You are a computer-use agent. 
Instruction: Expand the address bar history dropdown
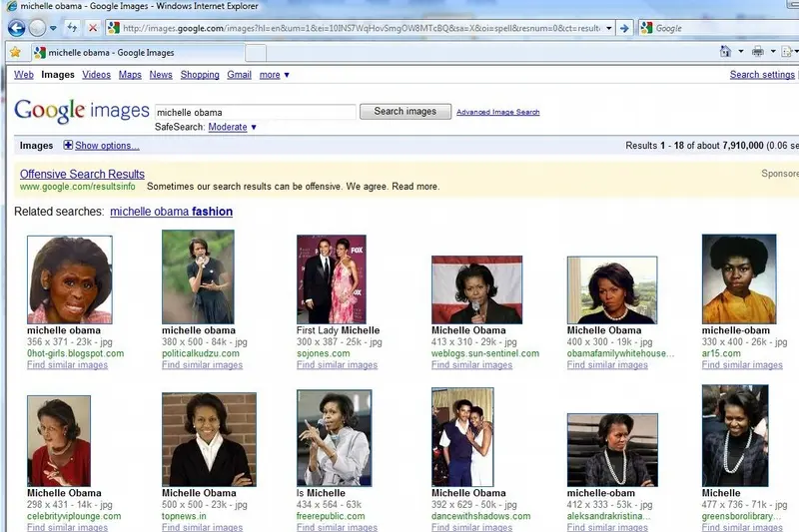[609, 28]
